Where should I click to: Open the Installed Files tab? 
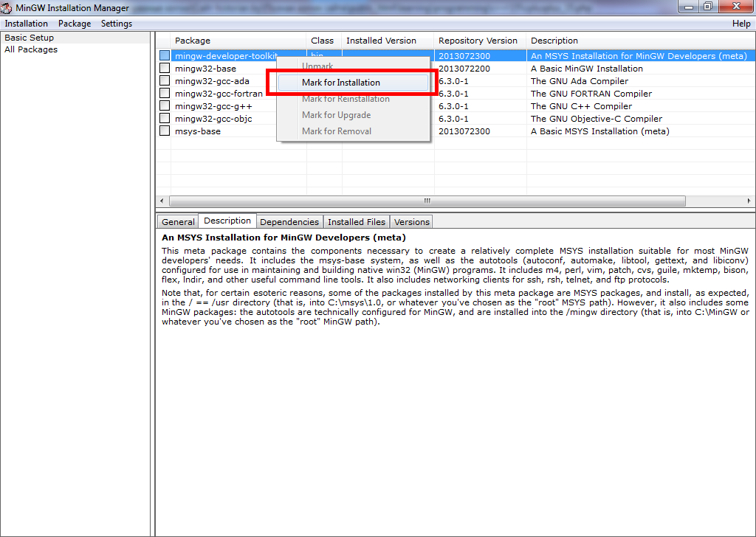[x=357, y=222]
